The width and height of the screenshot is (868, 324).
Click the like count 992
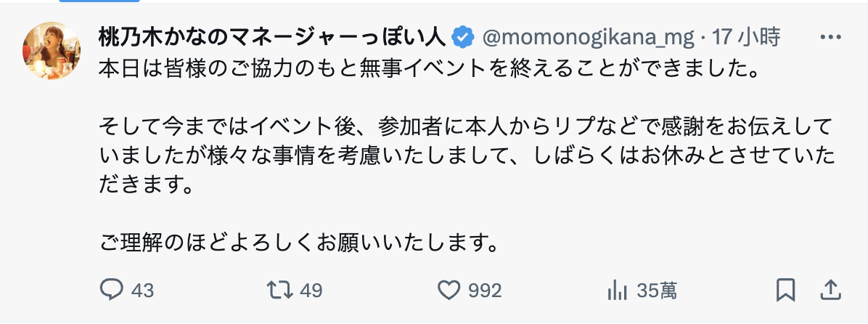pos(485,291)
